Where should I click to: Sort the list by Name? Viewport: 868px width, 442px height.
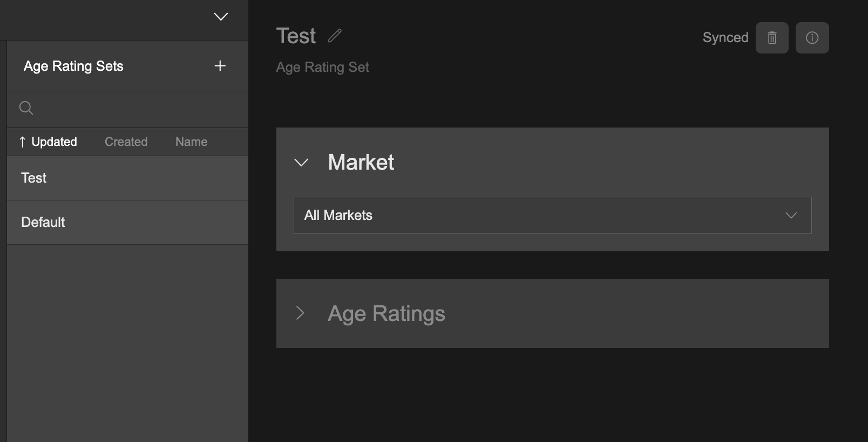tap(191, 142)
